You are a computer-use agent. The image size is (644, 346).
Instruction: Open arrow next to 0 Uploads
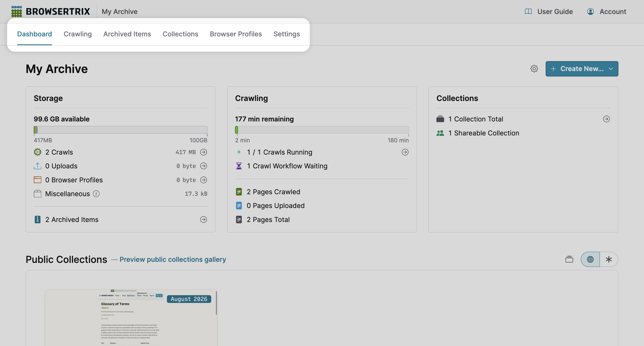[203, 166]
